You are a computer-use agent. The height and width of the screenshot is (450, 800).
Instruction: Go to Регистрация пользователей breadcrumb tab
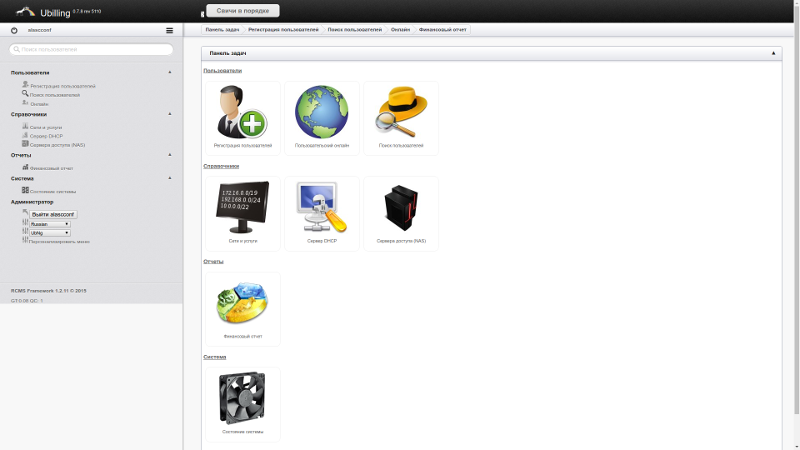pyautogui.click(x=283, y=30)
